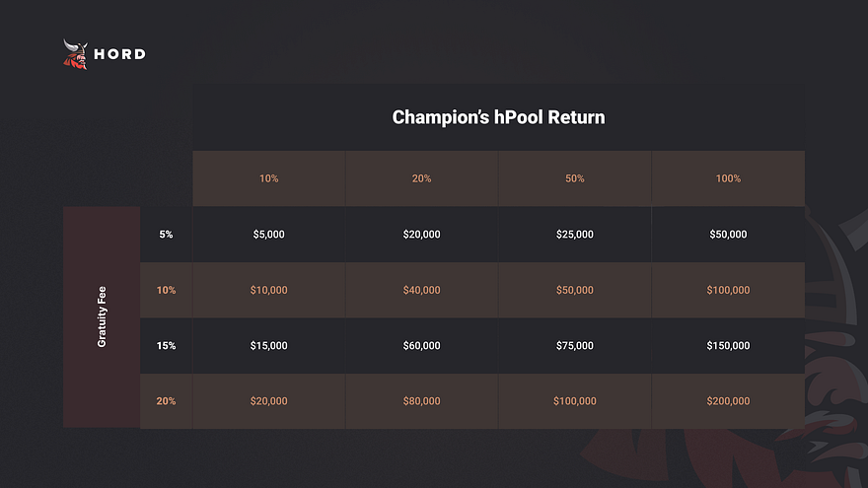Click the Hord viking logo icon
Viewport: 868px width, 488px height.
tap(75, 54)
